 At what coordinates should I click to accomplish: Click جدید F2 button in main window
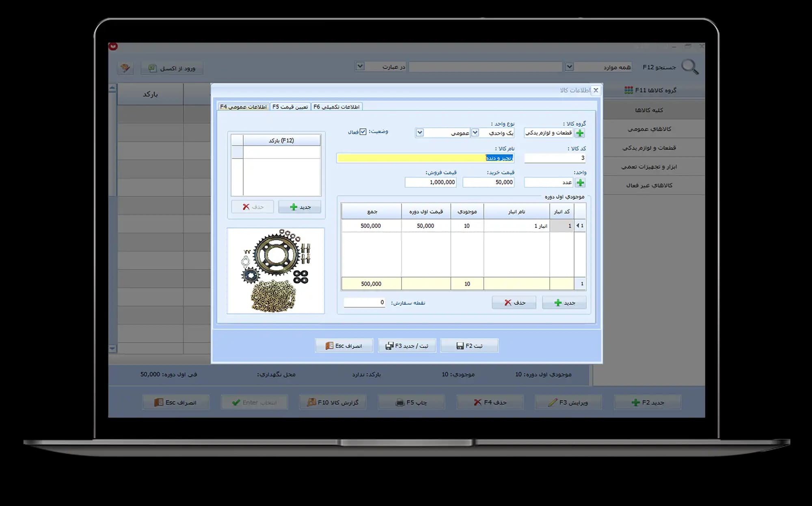pyautogui.click(x=648, y=403)
